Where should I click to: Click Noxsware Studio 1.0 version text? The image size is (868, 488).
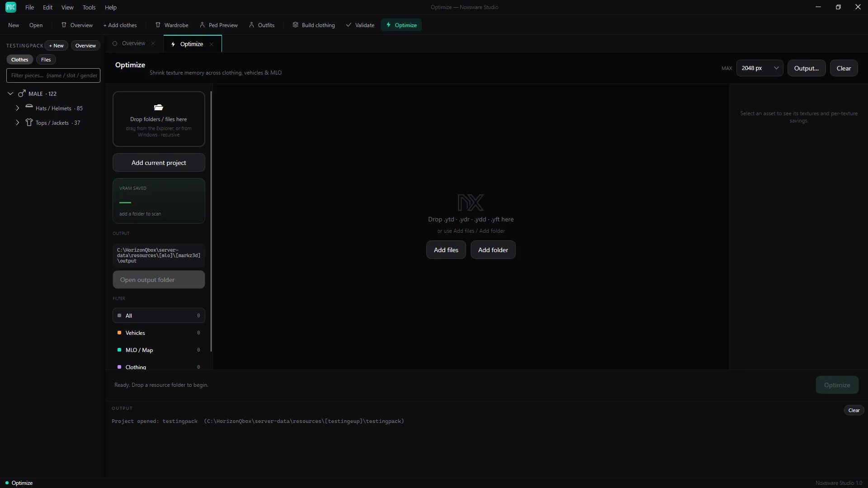(x=839, y=483)
